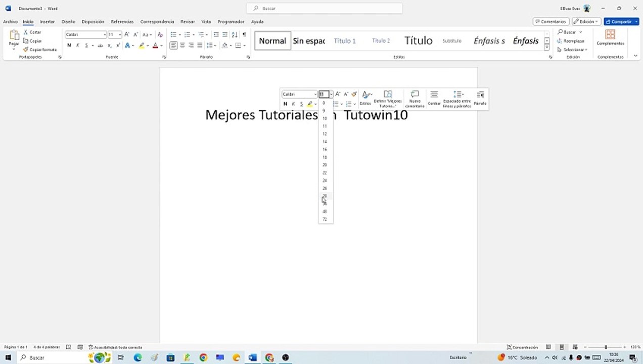Clear all formatting in ribbon

coord(160,34)
